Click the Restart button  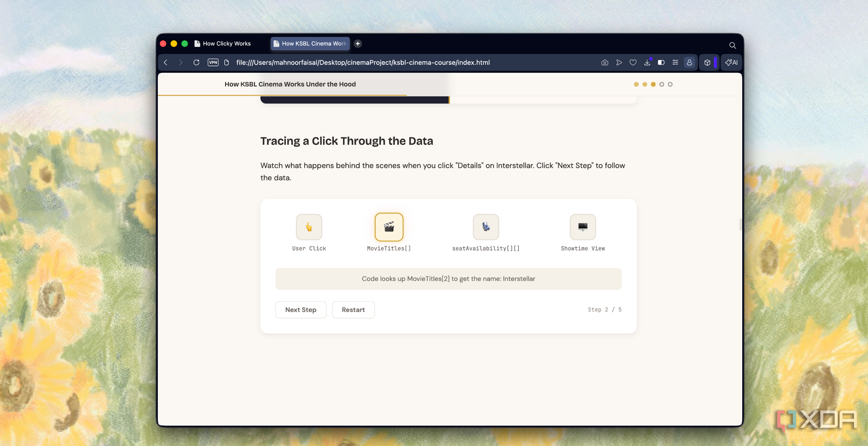point(353,310)
